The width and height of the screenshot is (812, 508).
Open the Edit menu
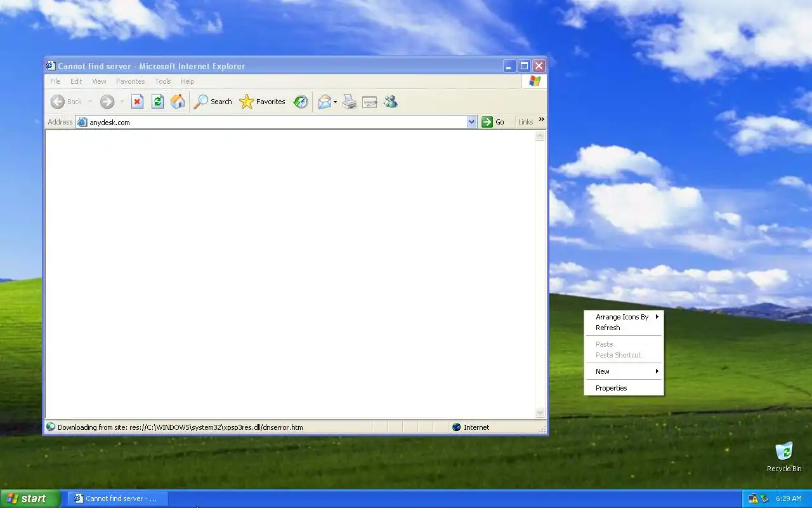click(x=76, y=81)
